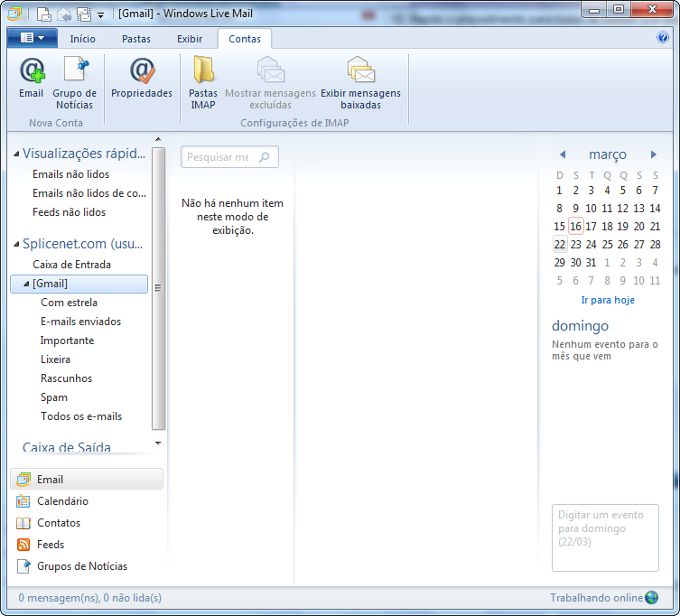Collapse the [Gmail] folder
The image size is (680, 616).
[x=26, y=284]
